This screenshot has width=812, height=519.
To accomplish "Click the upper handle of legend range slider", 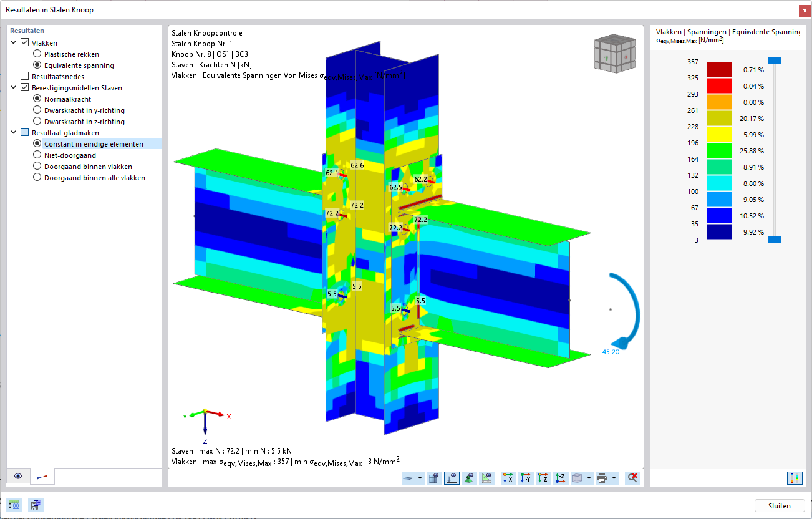I will (774, 61).
